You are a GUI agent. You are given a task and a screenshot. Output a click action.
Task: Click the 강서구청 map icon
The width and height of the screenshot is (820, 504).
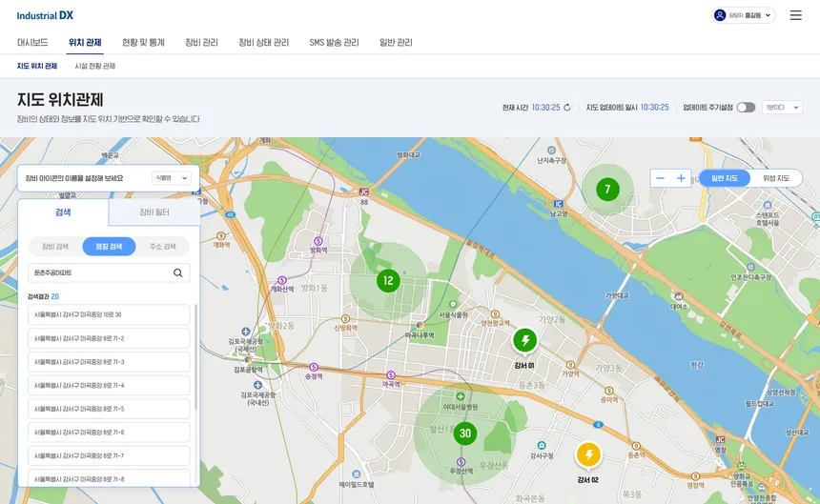(542, 446)
